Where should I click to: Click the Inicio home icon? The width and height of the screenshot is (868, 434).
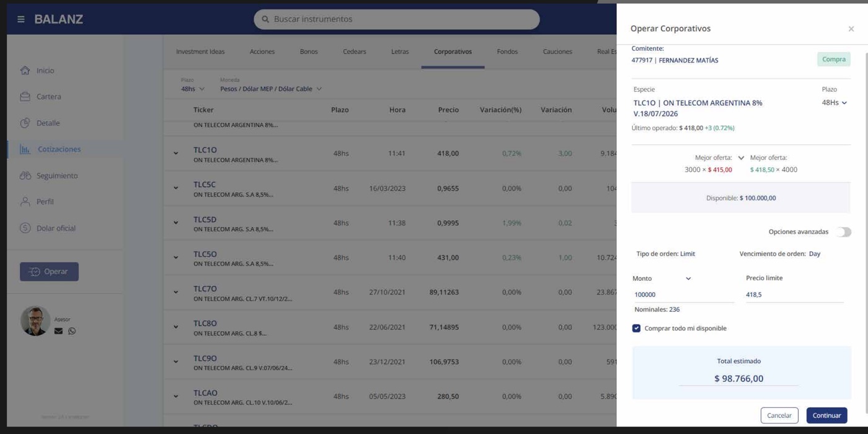pyautogui.click(x=25, y=71)
